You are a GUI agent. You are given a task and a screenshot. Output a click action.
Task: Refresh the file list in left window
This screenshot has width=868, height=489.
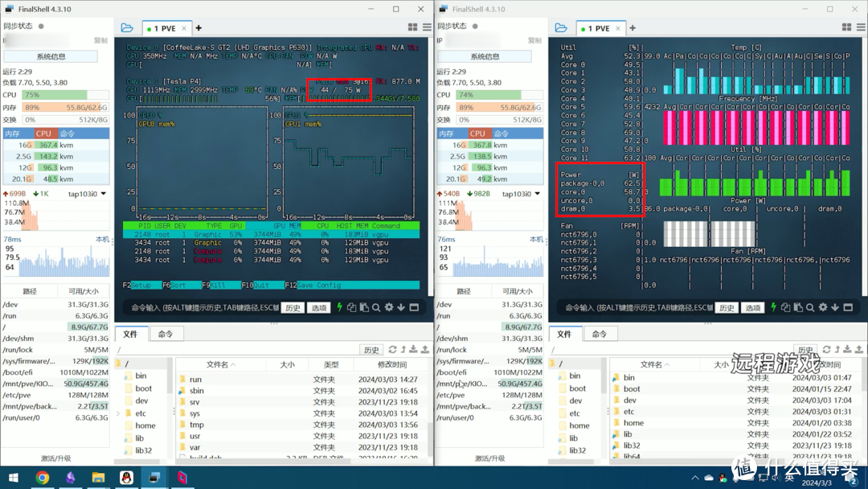click(x=392, y=350)
